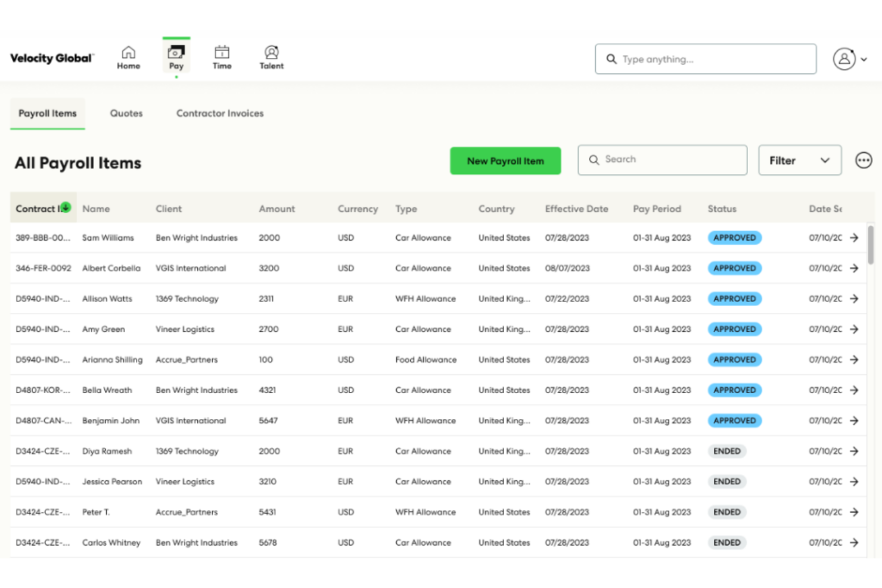Screen dimensions: 882x588
Task: Expand the profile menu chevron
Action: [864, 60]
